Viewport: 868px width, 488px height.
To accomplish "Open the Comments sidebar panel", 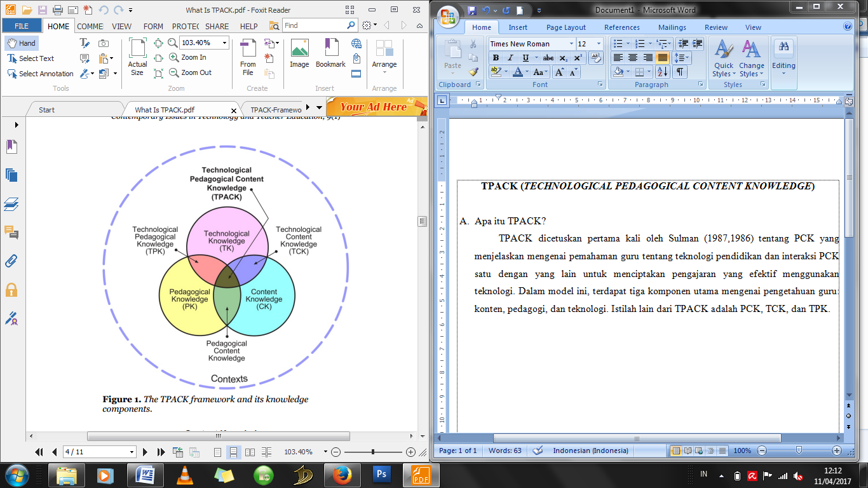I will click(x=11, y=233).
